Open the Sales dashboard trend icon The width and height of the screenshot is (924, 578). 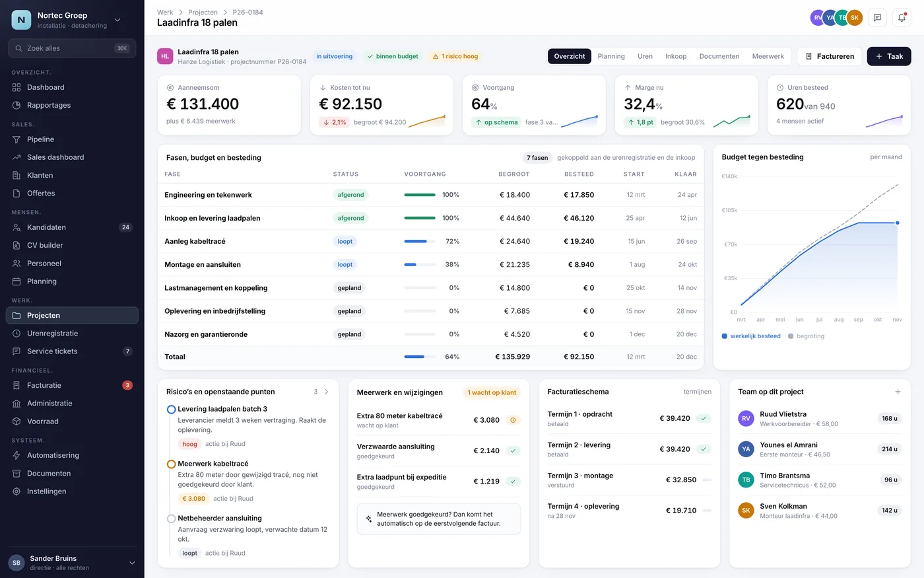click(x=16, y=157)
